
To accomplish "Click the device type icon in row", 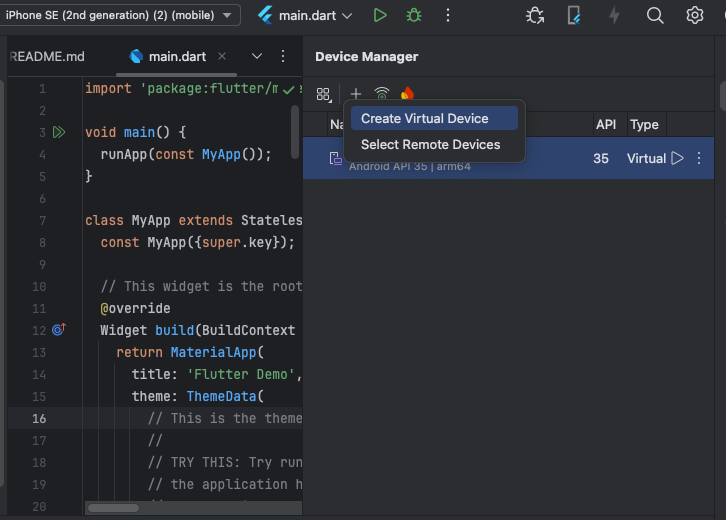I will [x=336, y=159].
